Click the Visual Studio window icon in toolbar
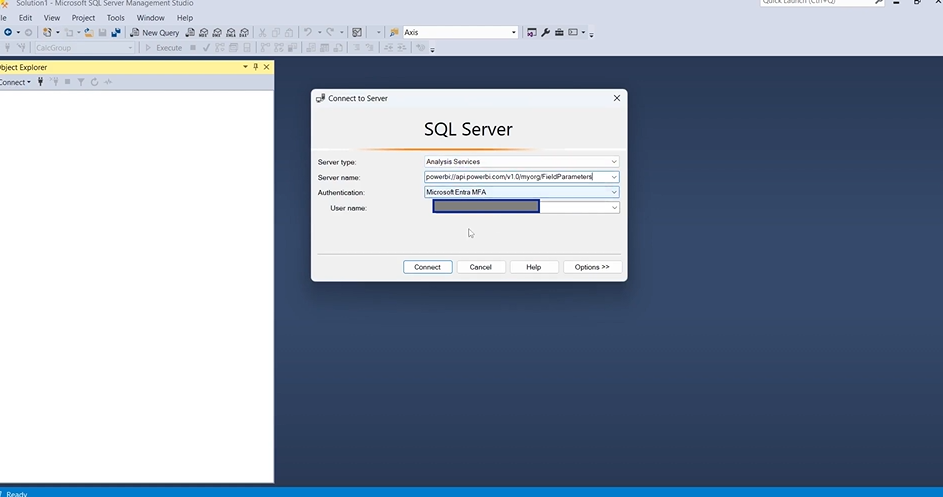Screen dimensions: 943x497 (x=532, y=32)
